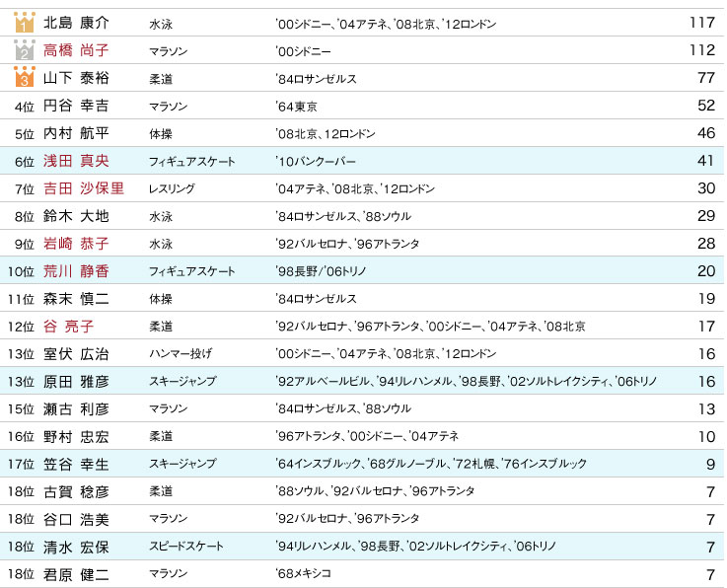Click スキージャンプ in 笠谷 幸生 row

tap(182, 464)
